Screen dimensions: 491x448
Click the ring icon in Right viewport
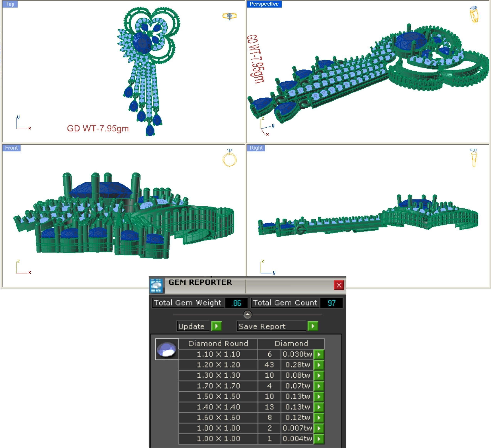tap(474, 158)
